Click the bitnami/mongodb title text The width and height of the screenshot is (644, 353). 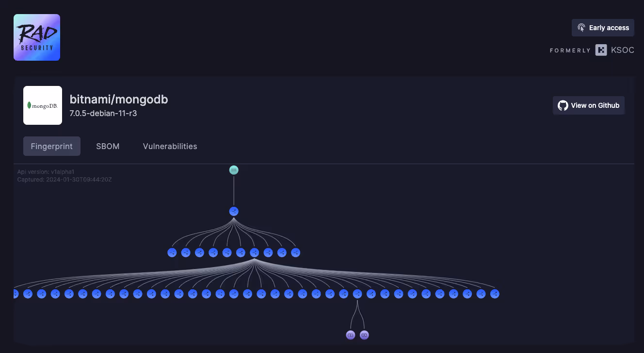coord(119,99)
